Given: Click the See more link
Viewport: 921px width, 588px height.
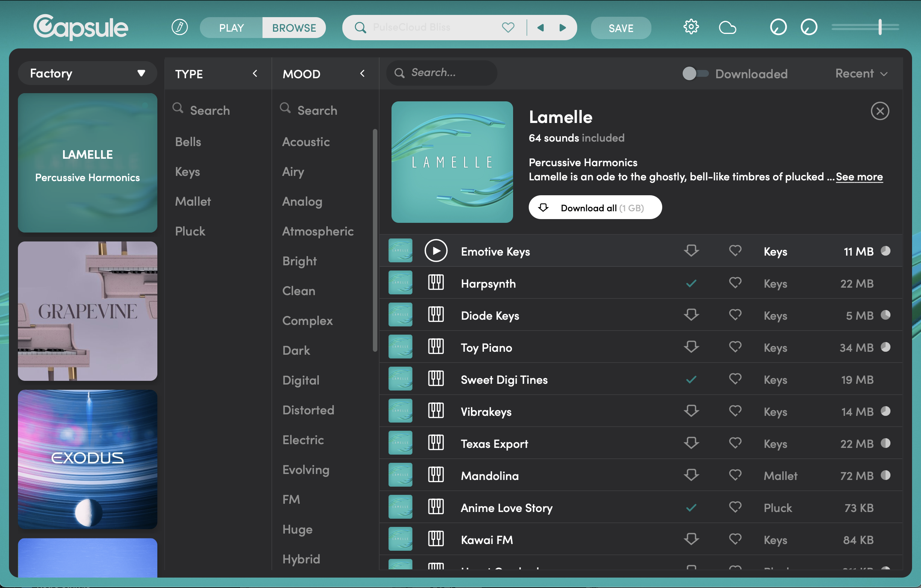Looking at the screenshot, I should [x=859, y=177].
